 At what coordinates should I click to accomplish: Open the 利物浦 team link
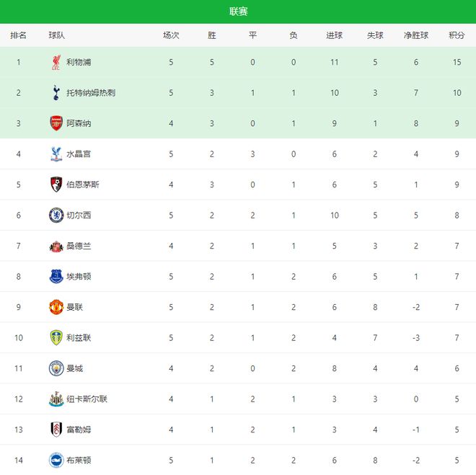(79, 63)
